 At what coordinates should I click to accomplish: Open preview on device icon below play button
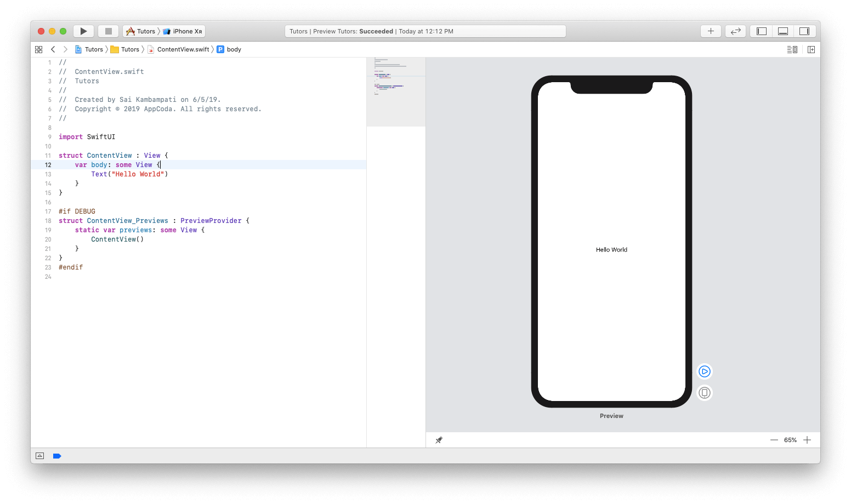click(x=704, y=392)
